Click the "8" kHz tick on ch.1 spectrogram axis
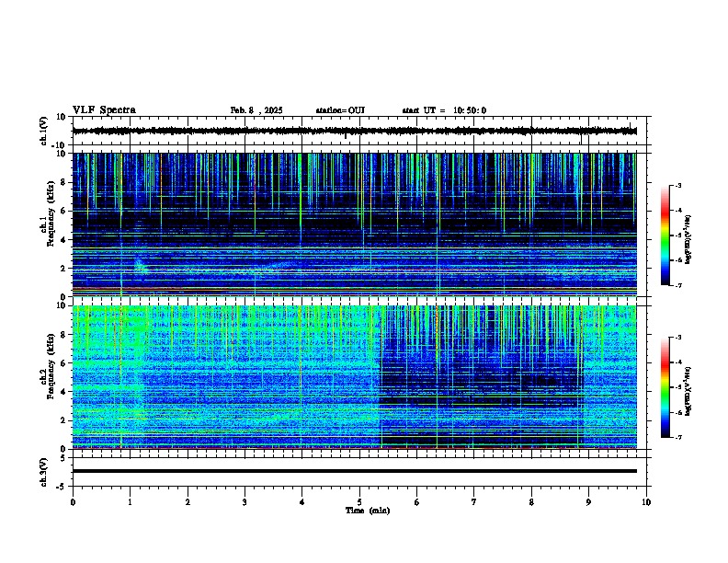This screenshot has height=563, width=728. click(63, 182)
